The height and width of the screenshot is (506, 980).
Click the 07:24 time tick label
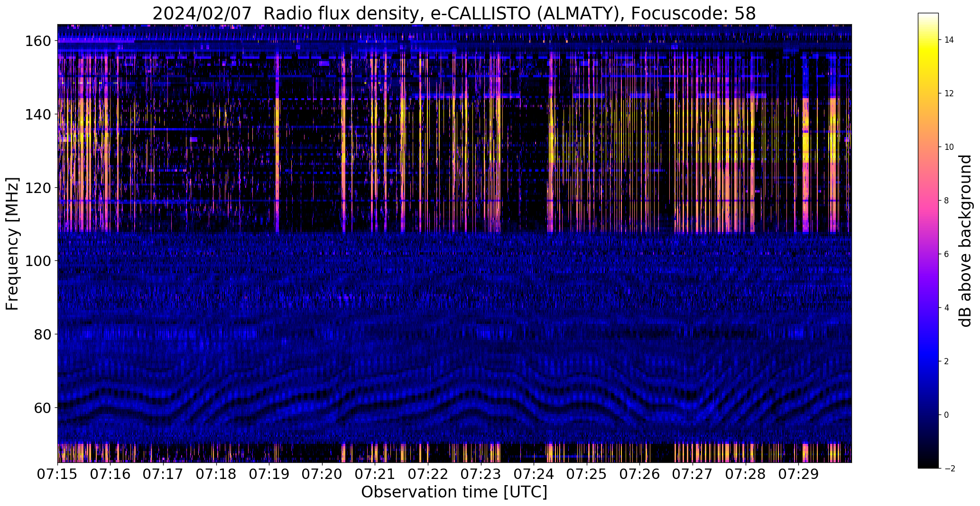[x=534, y=474]
